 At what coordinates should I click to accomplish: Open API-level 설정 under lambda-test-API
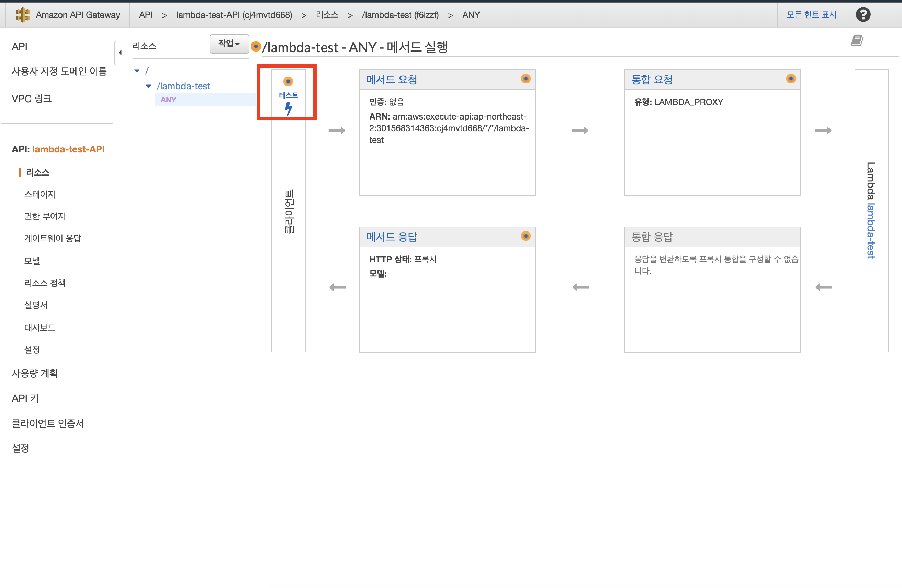pos(32,349)
